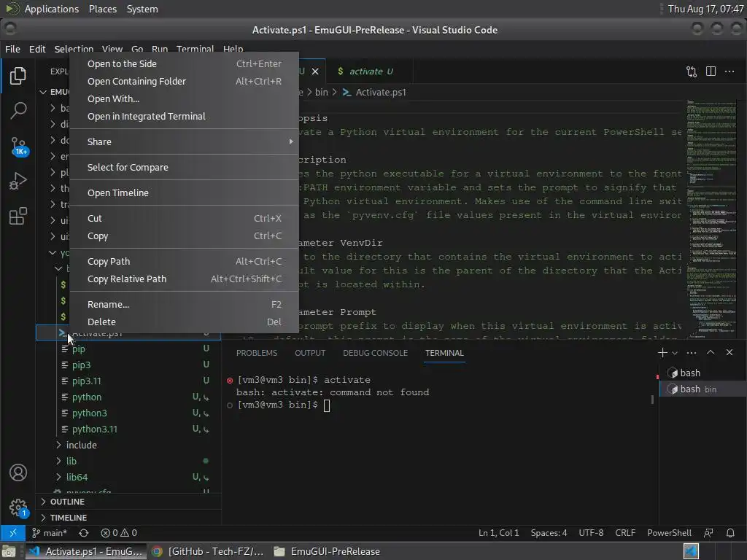Choose Copy Relative Path
This screenshot has width=747, height=560.
(x=184, y=279)
